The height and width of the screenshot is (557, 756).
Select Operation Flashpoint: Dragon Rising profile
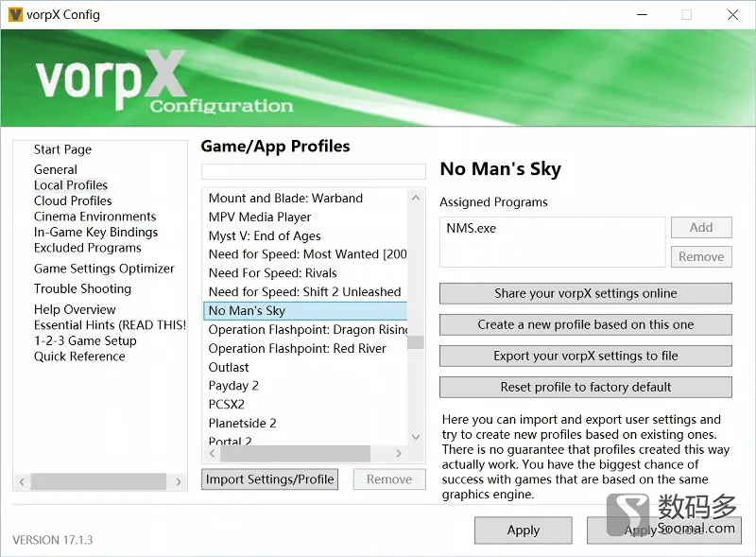click(x=305, y=329)
